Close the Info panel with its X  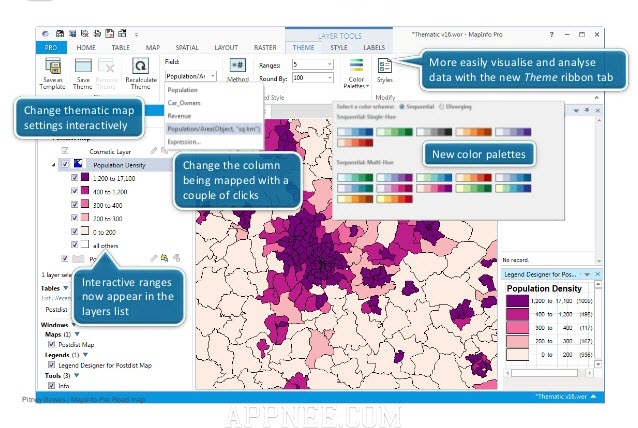click(x=597, y=110)
